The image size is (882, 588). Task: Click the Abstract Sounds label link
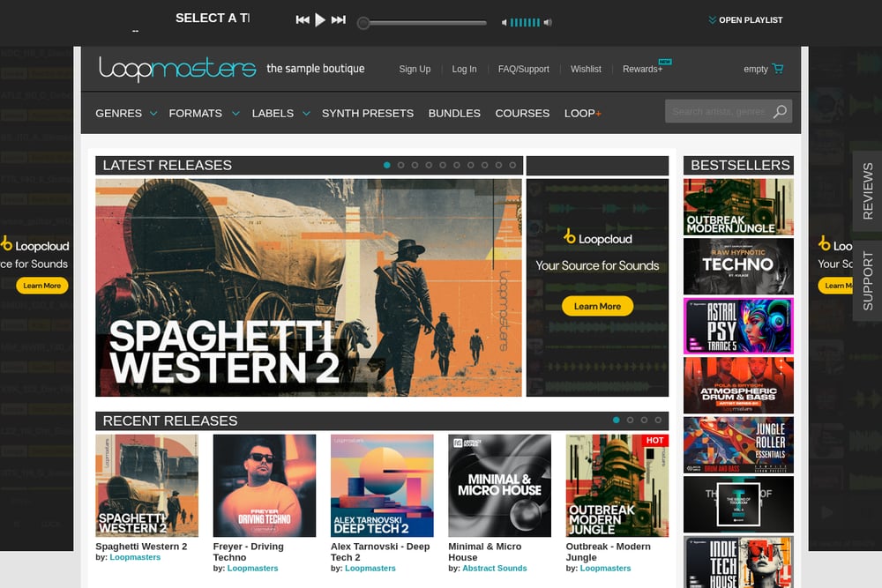495,569
